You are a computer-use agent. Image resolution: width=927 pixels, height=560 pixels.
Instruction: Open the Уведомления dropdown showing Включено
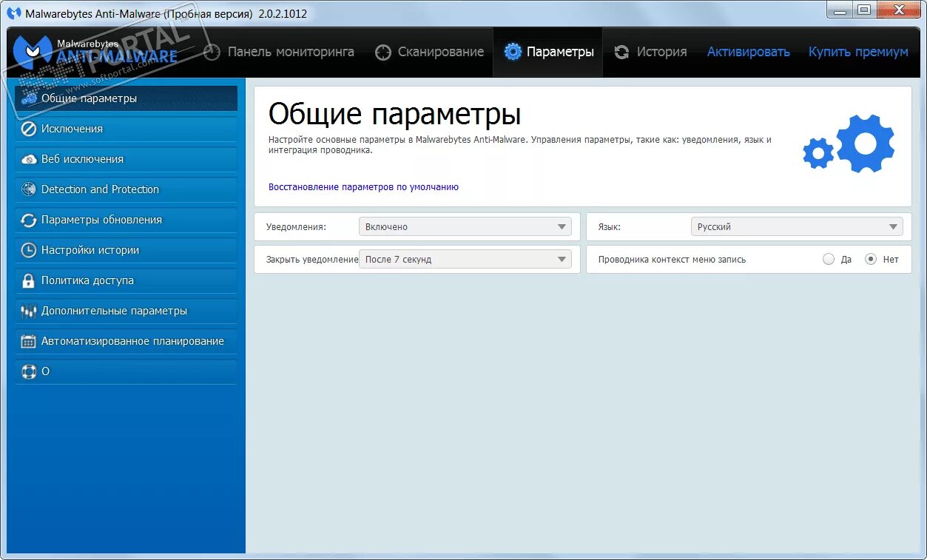click(465, 227)
